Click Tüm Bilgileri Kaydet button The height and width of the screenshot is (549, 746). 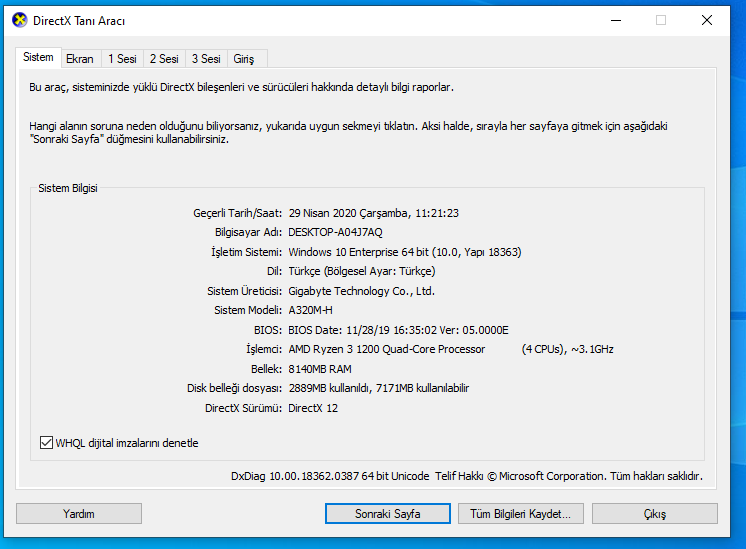[x=520, y=514]
